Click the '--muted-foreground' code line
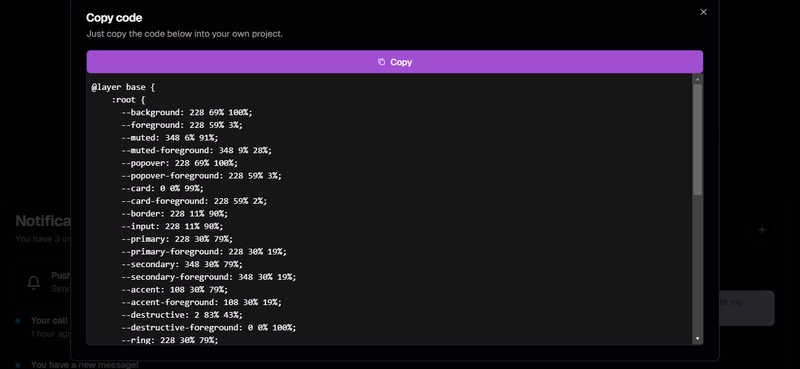800x369 pixels. (196, 151)
